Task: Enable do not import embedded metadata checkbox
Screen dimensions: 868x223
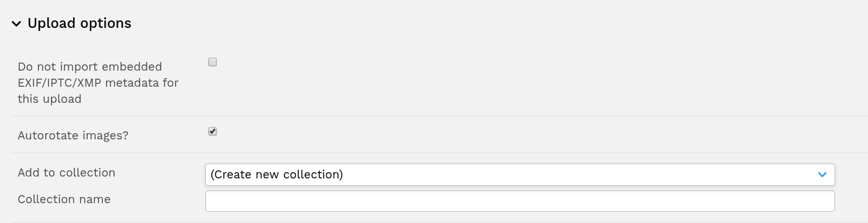Action: (x=213, y=62)
